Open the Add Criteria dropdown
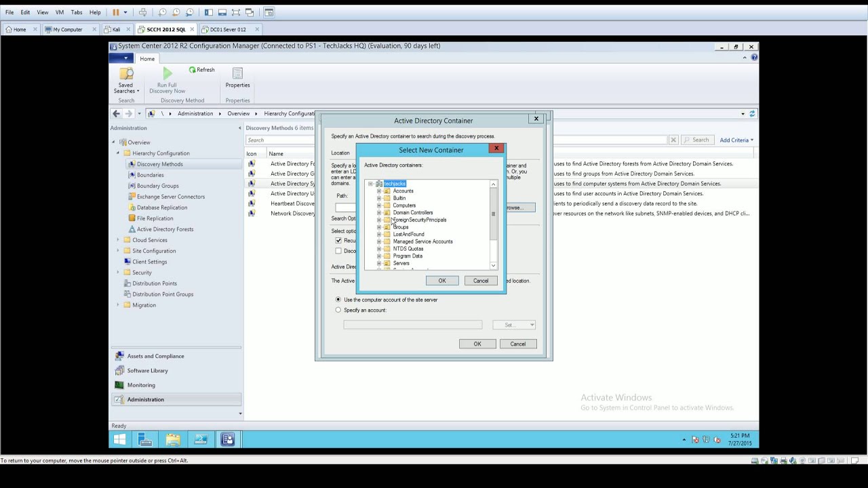 pyautogui.click(x=736, y=140)
